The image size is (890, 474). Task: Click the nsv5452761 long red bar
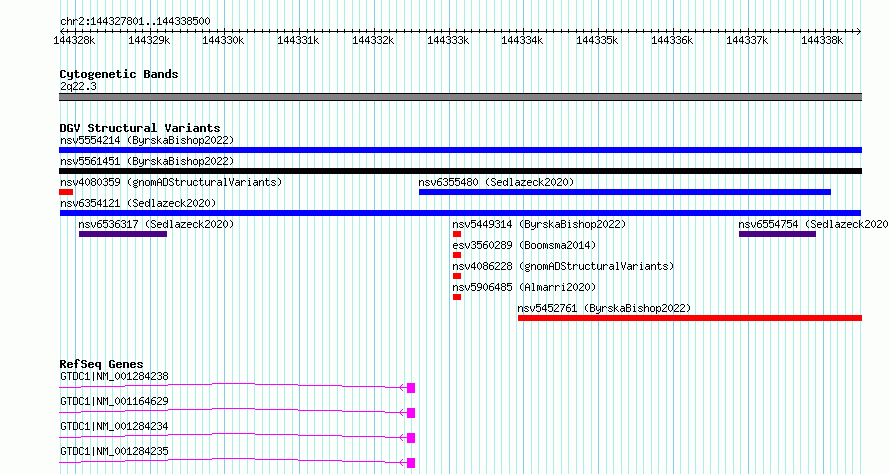pyautogui.click(x=690, y=318)
